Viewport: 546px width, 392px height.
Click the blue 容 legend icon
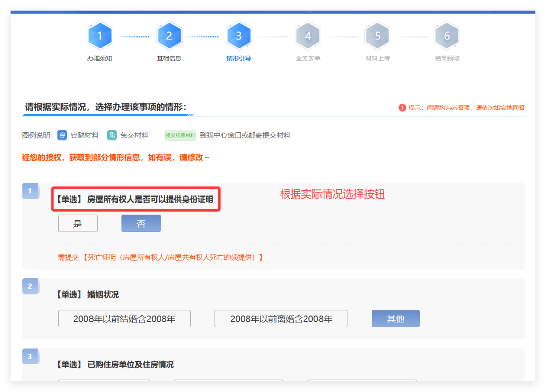(x=62, y=135)
